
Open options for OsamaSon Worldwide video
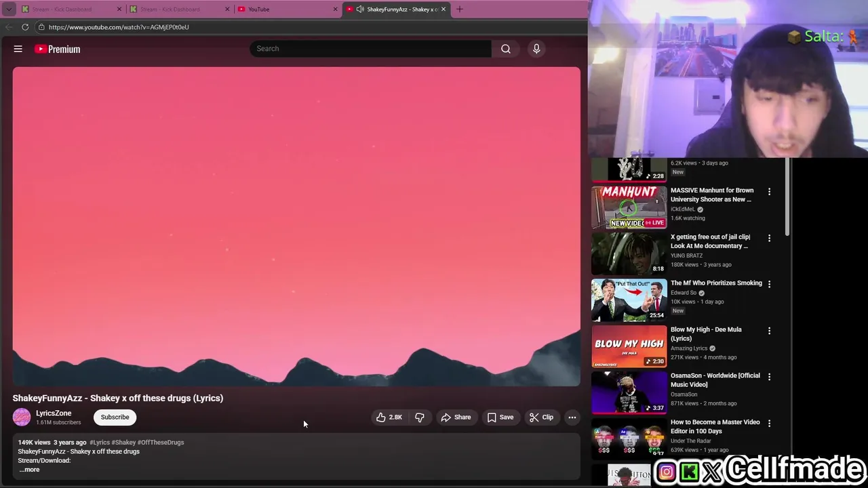(x=769, y=377)
